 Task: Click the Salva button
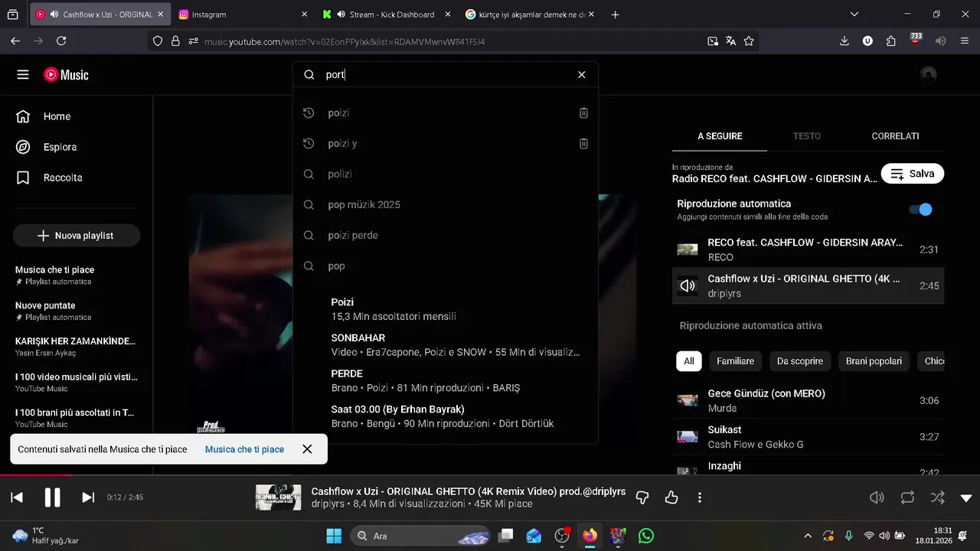coord(913,174)
